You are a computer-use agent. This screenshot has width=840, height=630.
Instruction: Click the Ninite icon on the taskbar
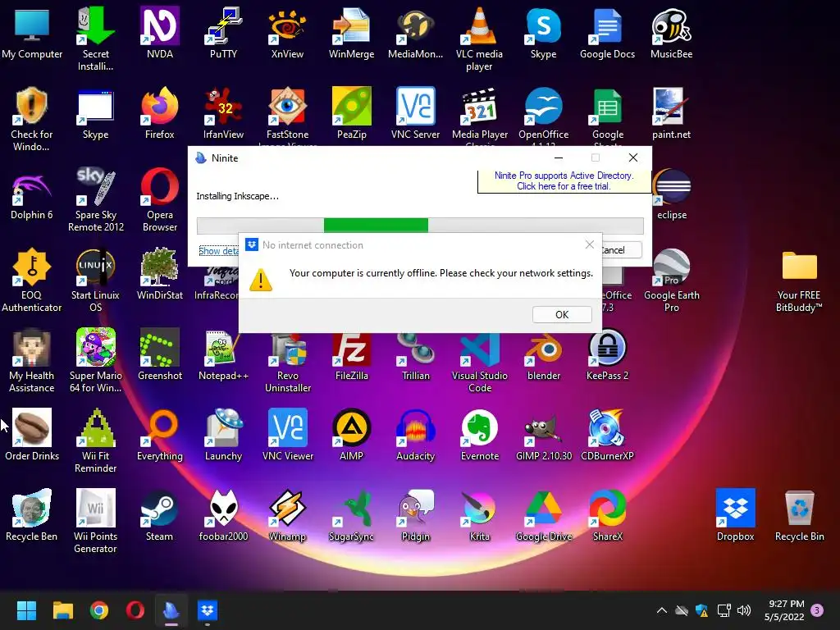click(x=171, y=610)
